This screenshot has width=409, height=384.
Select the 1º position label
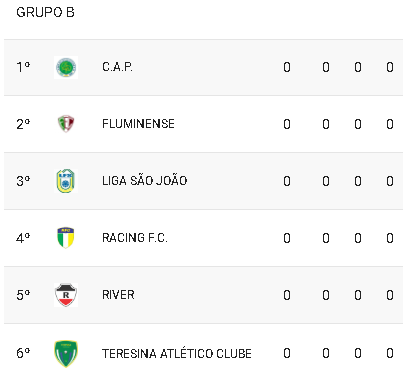[x=23, y=67]
